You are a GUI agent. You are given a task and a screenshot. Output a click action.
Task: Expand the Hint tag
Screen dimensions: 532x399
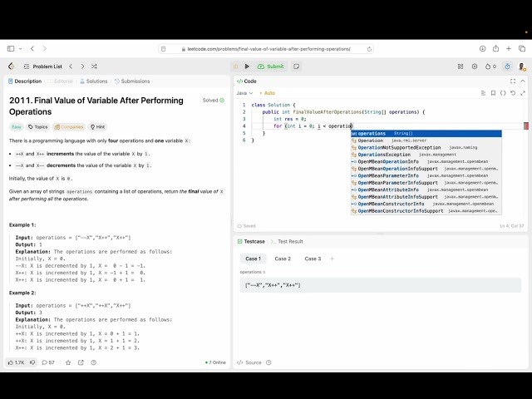(97, 127)
